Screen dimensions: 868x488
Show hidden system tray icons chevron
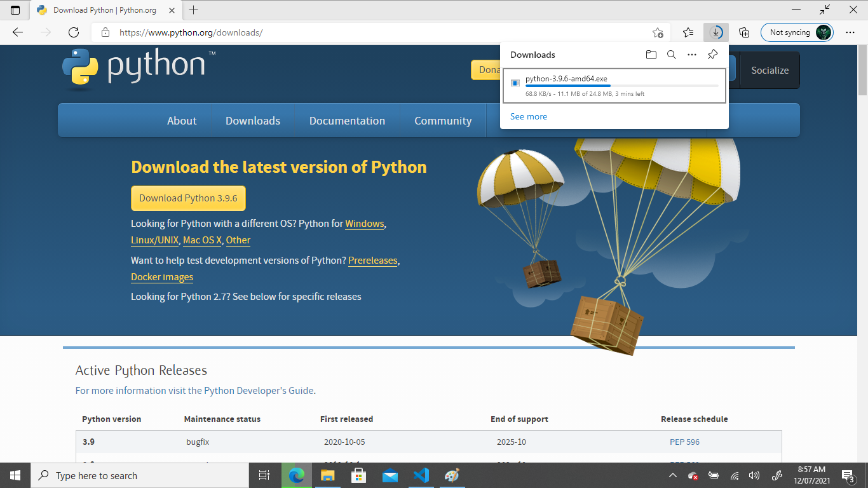[x=673, y=475]
